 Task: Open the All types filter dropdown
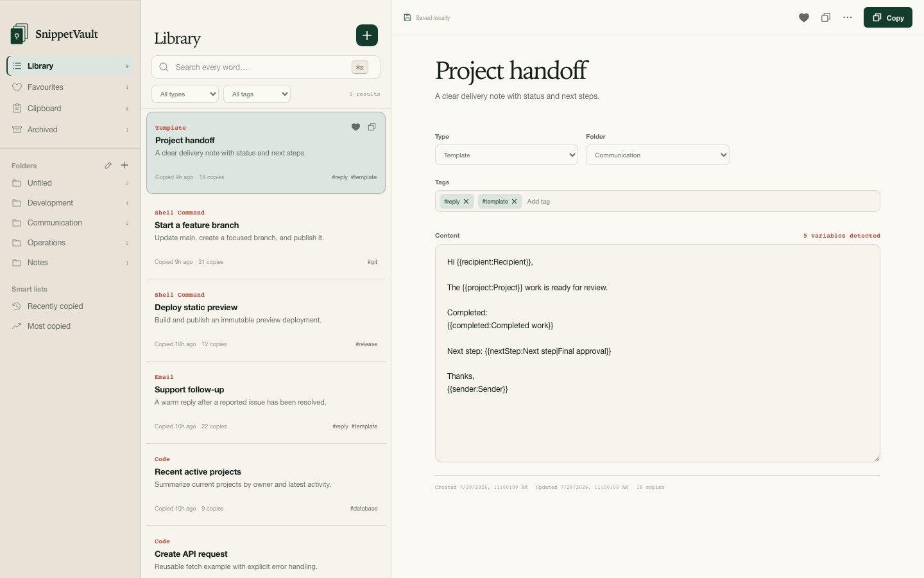pos(185,94)
